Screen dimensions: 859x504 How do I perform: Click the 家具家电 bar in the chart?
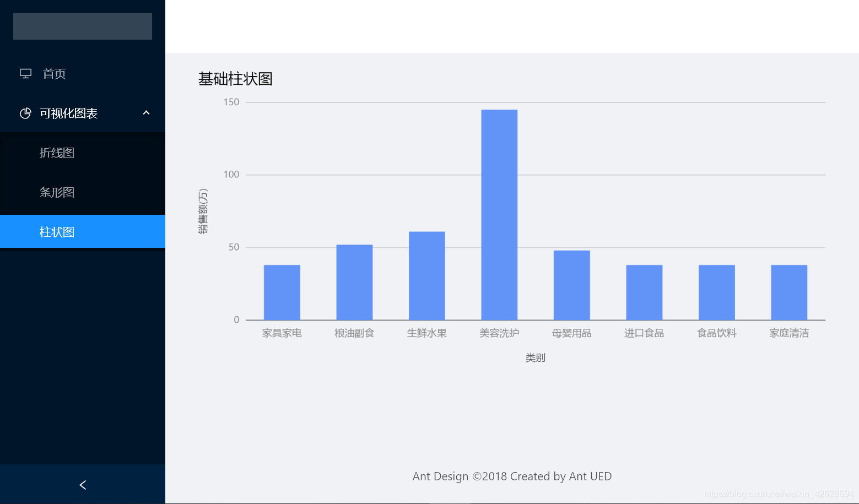click(282, 292)
